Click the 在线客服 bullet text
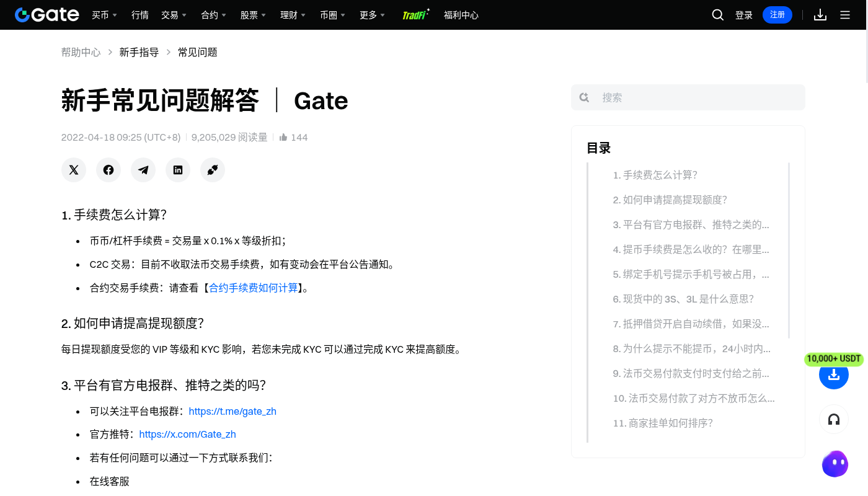The image size is (868, 496). click(110, 481)
